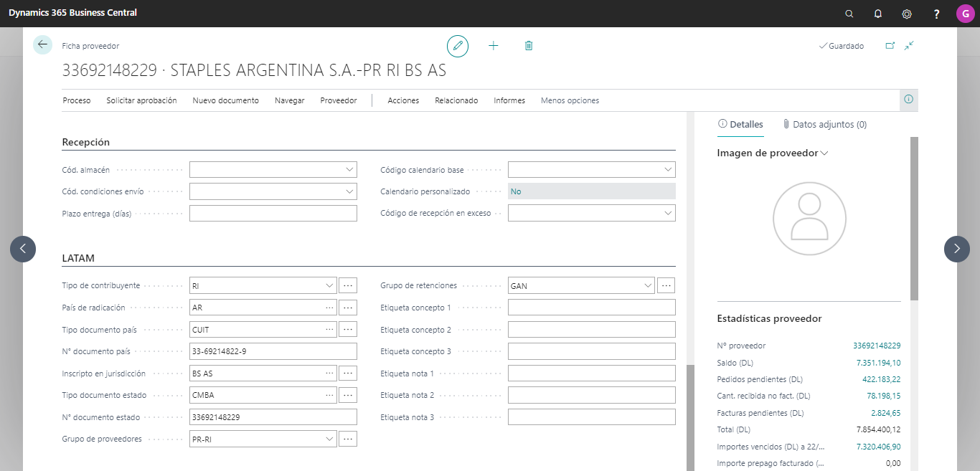
Task: Click the Etiqueta concepto 1 field
Action: click(592, 308)
